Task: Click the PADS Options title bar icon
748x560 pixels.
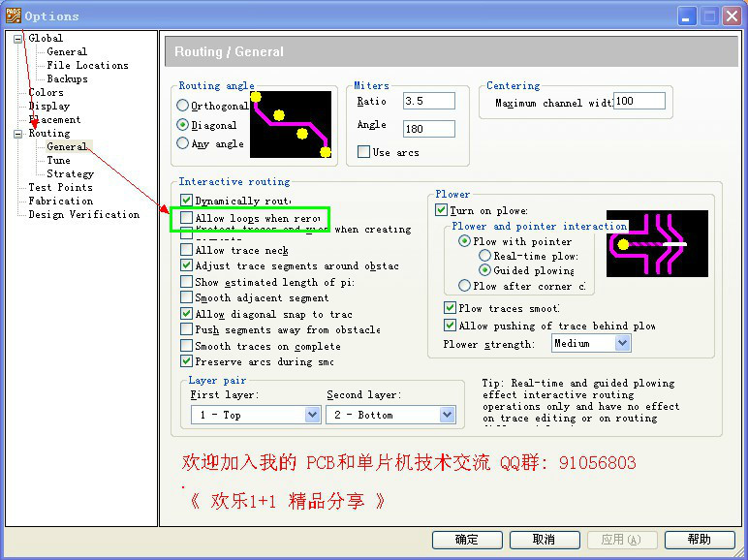Action: [x=14, y=16]
